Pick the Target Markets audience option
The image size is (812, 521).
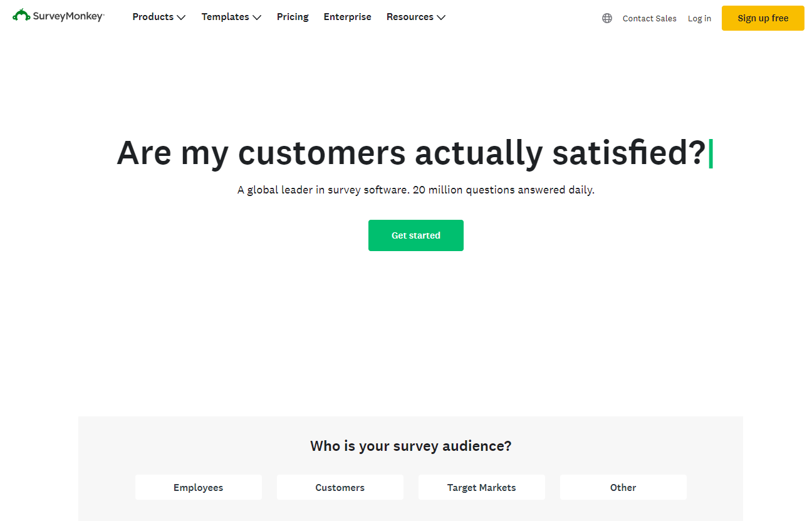[482, 487]
